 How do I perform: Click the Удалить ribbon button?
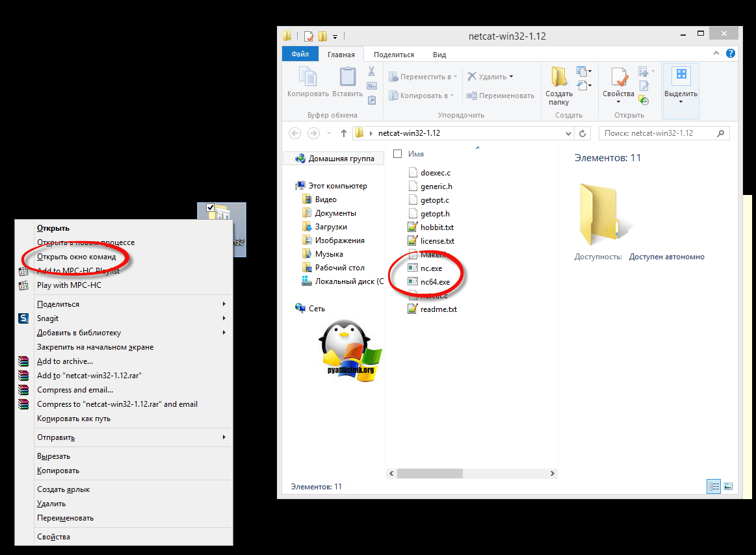[487, 77]
